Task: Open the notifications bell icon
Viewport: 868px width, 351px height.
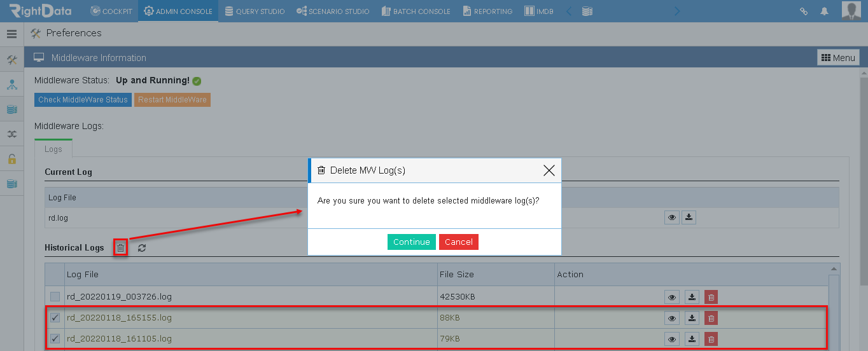Action: [x=825, y=11]
